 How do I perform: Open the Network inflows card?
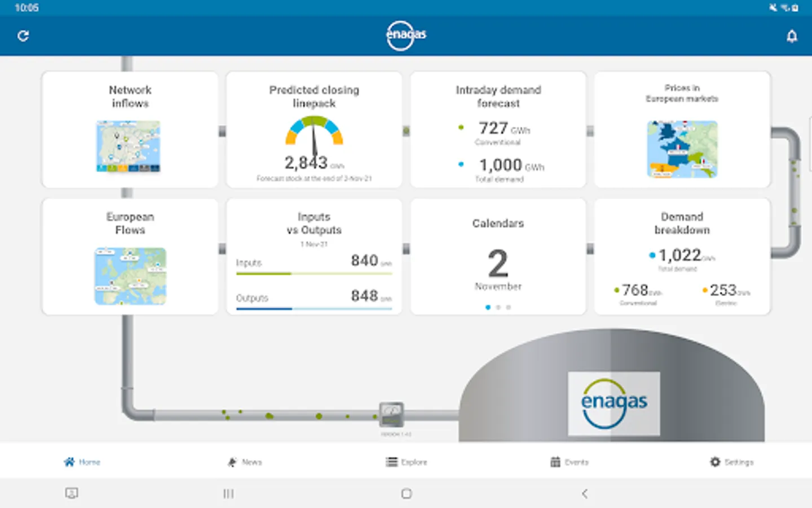click(x=130, y=129)
